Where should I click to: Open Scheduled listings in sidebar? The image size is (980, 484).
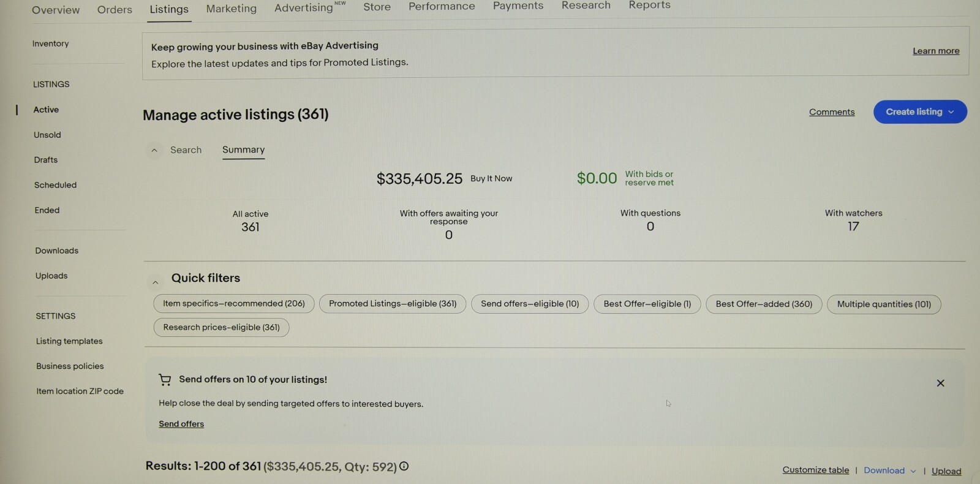pos(55,185)
